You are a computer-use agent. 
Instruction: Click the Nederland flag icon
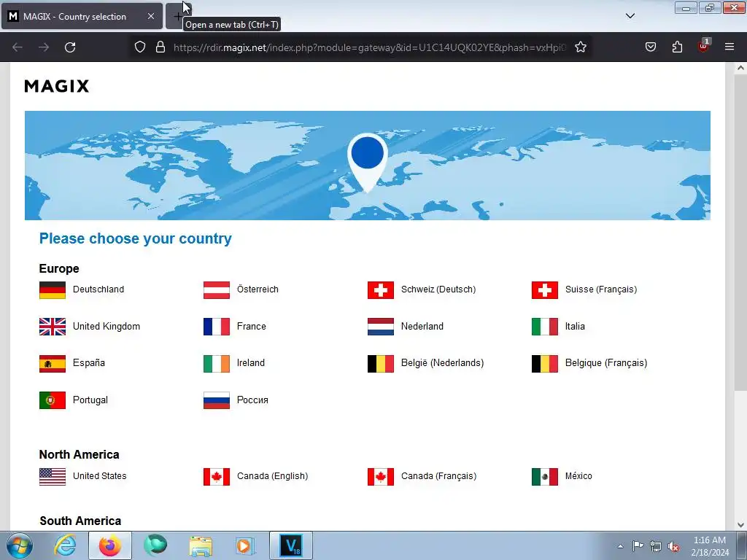[381, 327]
